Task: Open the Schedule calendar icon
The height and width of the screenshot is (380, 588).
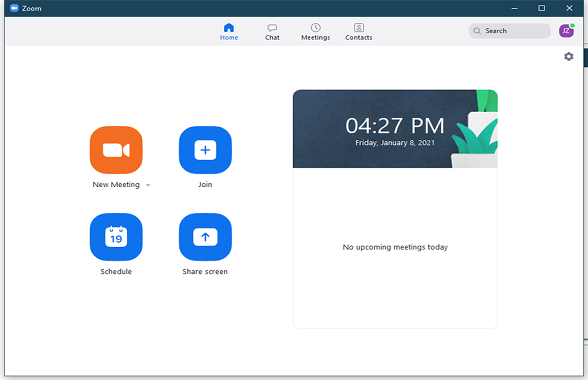Action: (116, 237)
